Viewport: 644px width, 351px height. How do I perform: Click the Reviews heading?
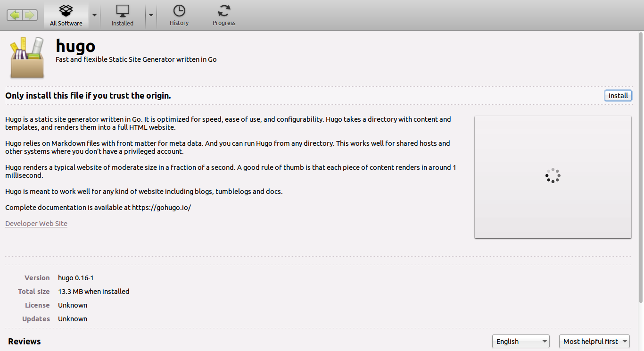(x=25, y=341)
